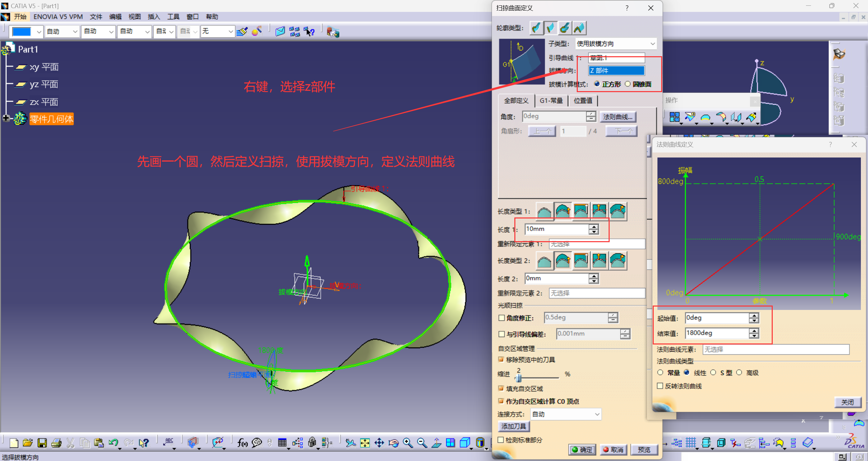Viewport: 868px width, 461px height.
Task: Click the Design Table grid icon
Action: [x=282, y=443]
